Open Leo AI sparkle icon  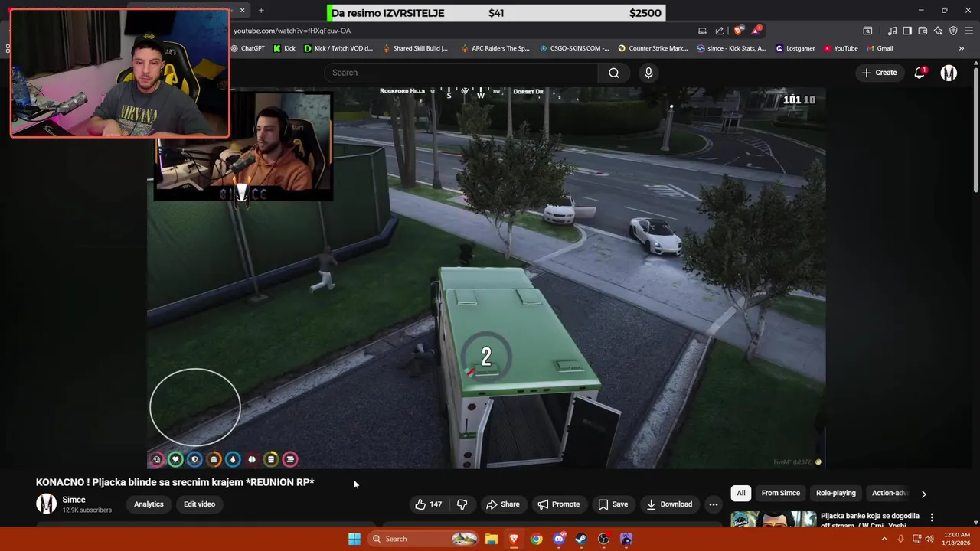pos(938,31)
